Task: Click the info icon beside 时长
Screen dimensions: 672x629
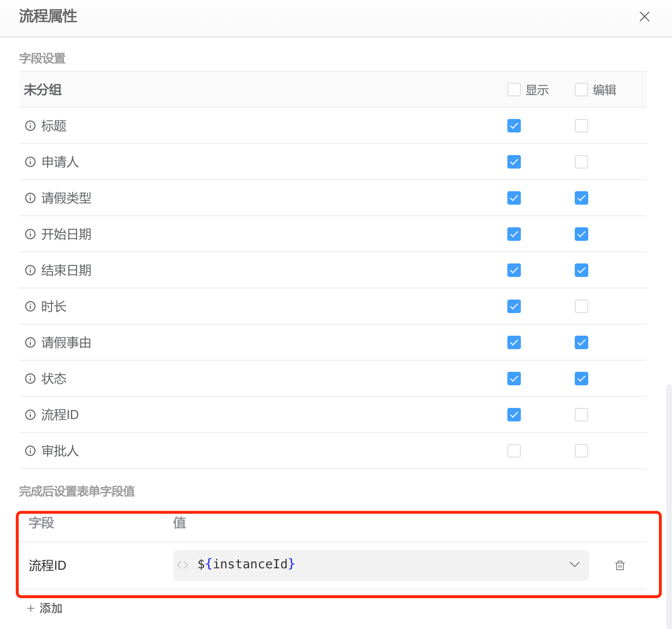Action: click(30, 306)
